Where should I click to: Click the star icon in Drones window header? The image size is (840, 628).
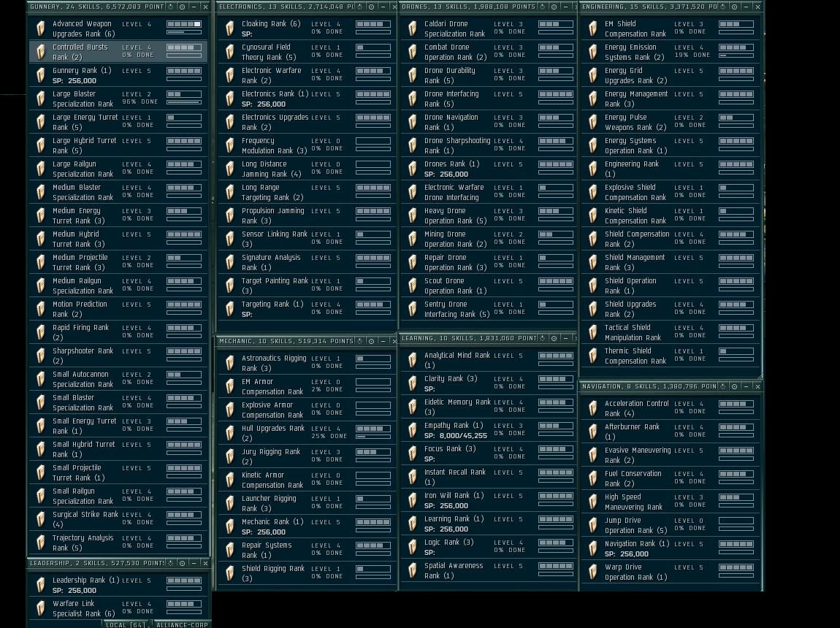pos(542,7)
